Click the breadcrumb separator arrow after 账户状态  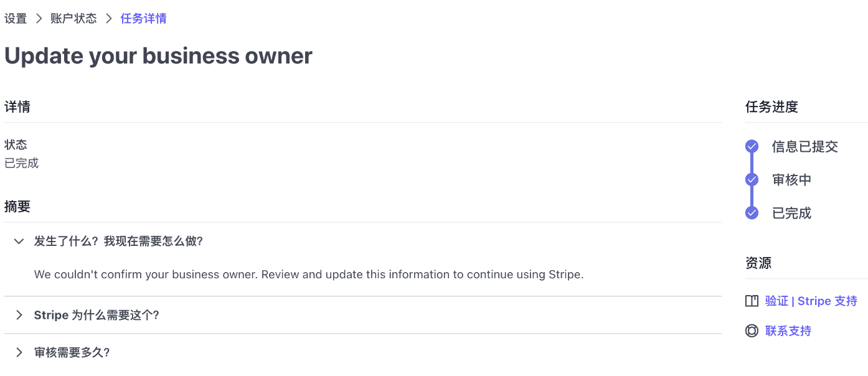click(108, 19)
